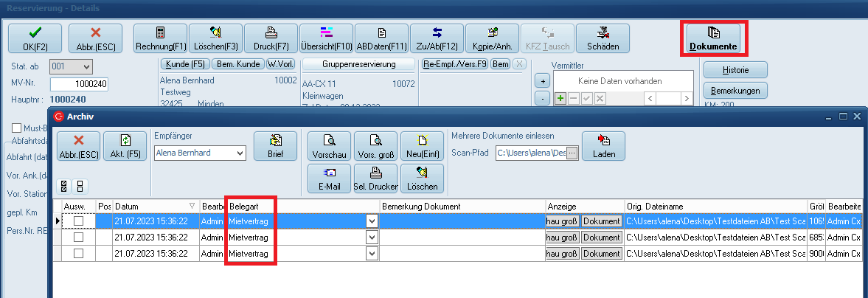
Task: Click the Belegart column header
Action: coord(302,206)
